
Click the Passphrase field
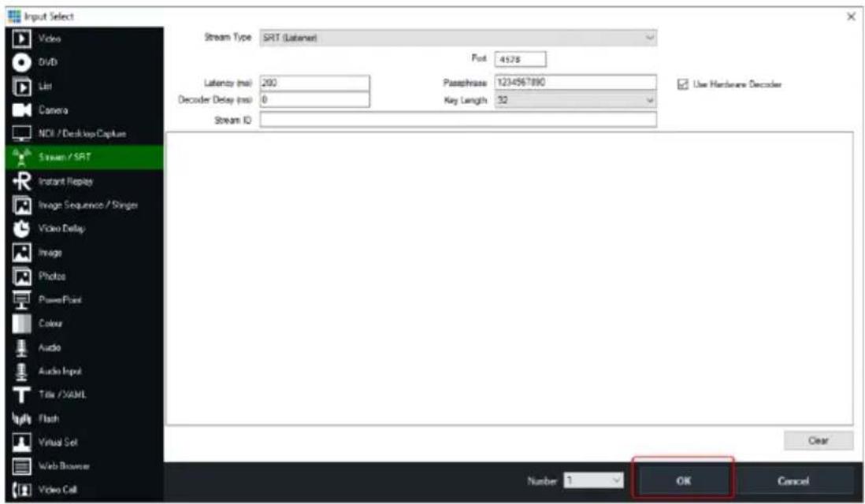[575, 82]
